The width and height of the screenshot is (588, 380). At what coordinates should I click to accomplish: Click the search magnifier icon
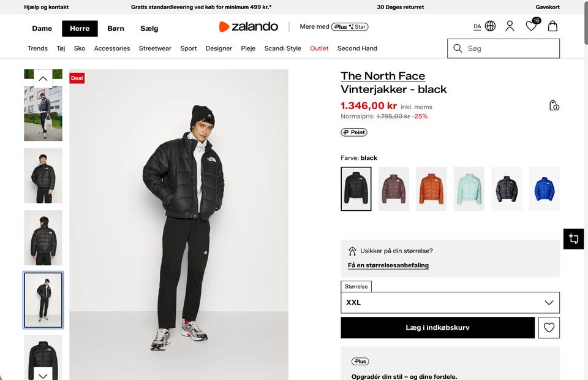458,48
